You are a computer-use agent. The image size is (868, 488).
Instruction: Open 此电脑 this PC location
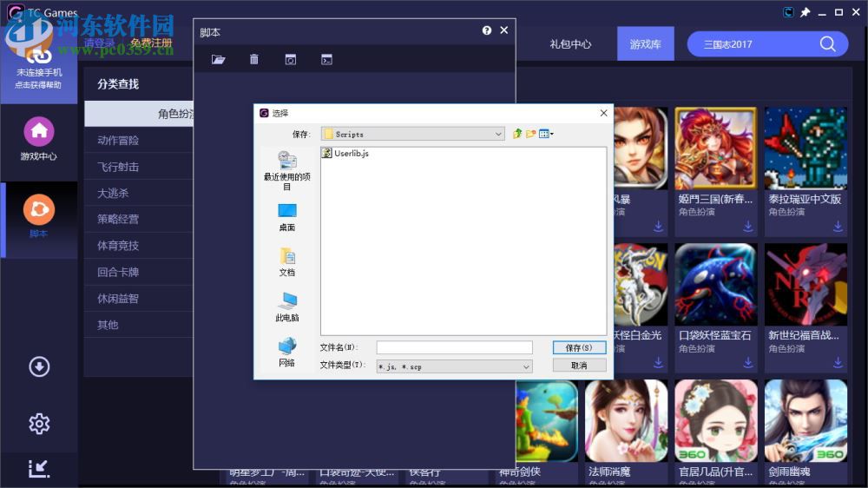point(286,307)
